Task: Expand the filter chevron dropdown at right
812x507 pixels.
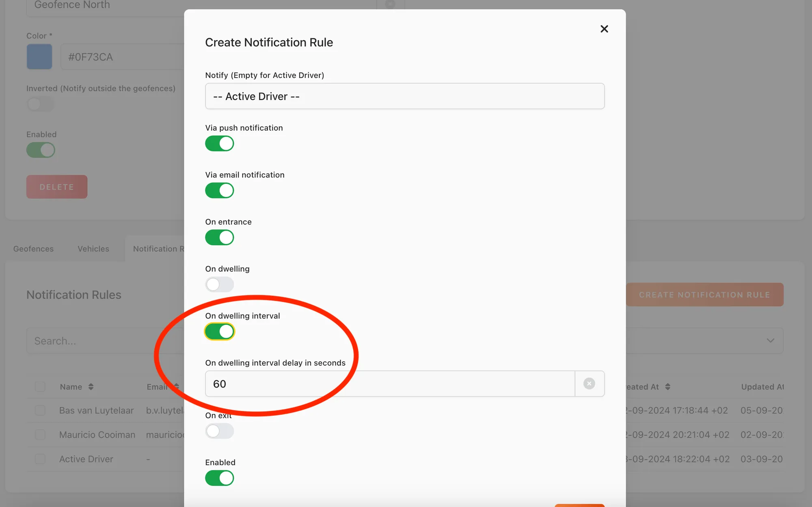Action: pos(770,341)
